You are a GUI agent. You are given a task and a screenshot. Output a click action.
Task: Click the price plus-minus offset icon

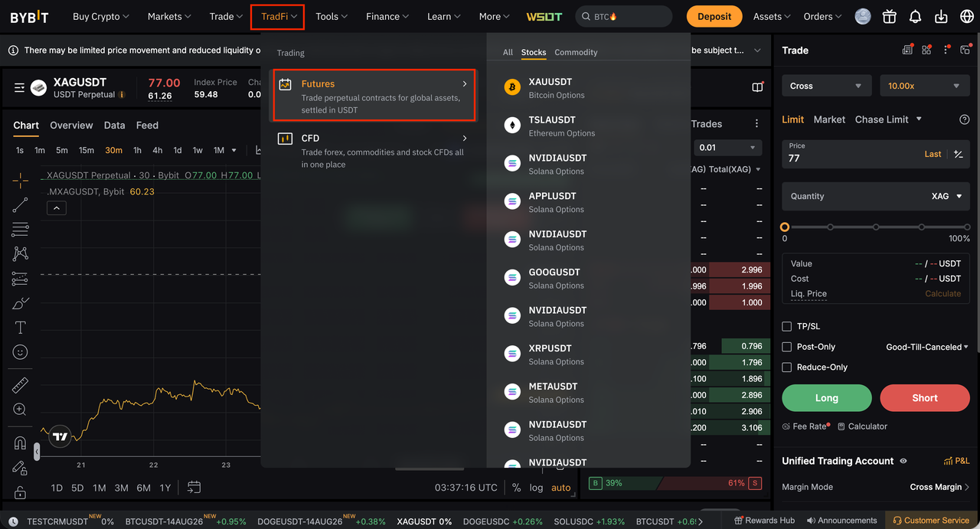click(958, 154)
